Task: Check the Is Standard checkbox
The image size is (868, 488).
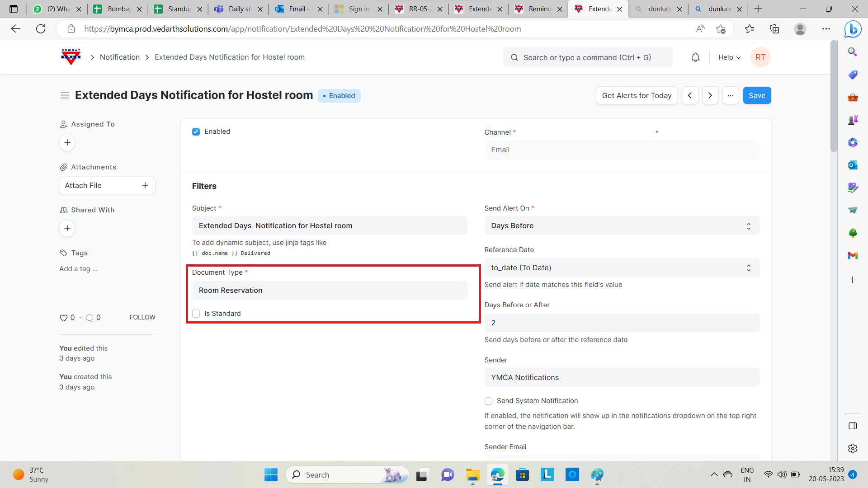Action: pyautogui.click(x=196, y=314)
